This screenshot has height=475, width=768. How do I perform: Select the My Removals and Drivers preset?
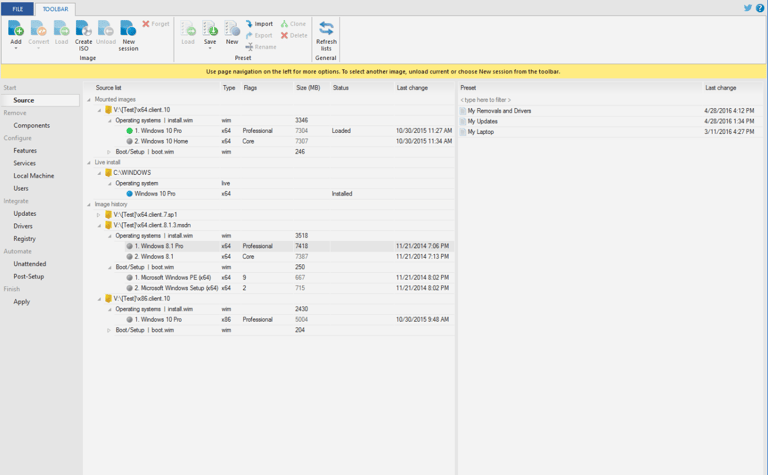point(610,111)
